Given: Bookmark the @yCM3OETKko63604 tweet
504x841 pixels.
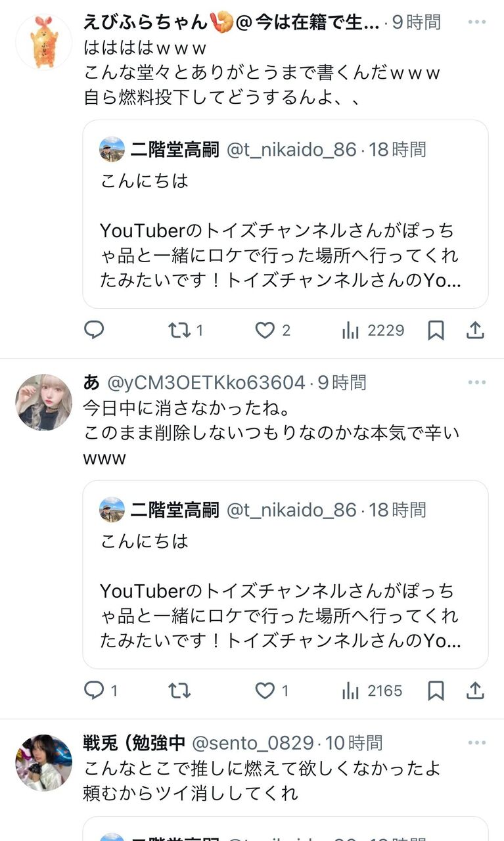Looking at the screenshot, I should click(436, 691).
